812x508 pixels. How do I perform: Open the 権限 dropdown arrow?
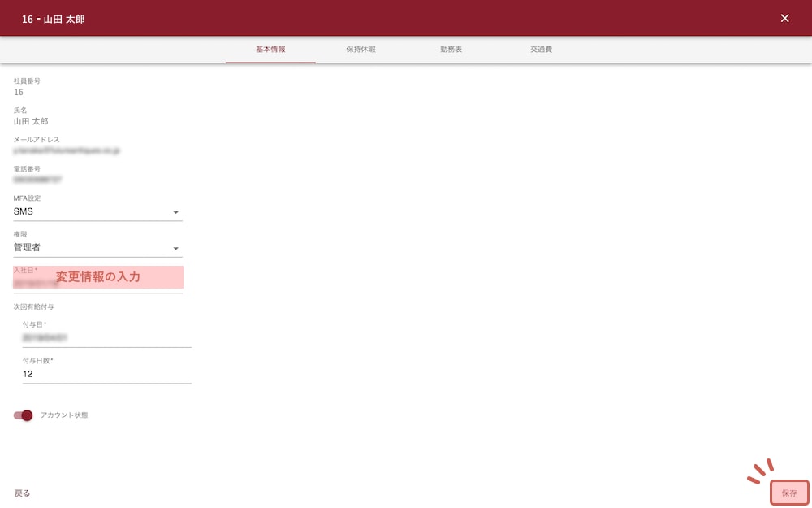pos(176,249)
